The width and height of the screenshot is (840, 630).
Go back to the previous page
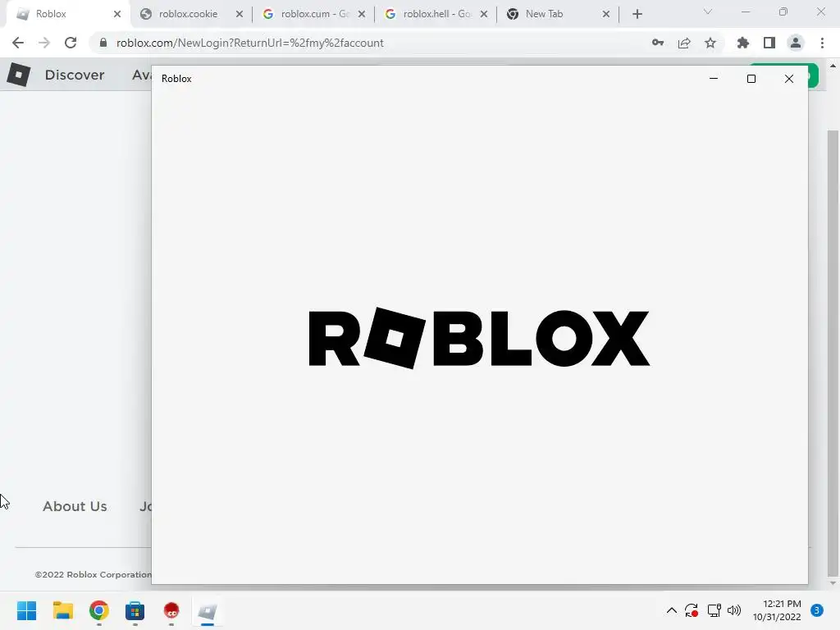[18, 43]
